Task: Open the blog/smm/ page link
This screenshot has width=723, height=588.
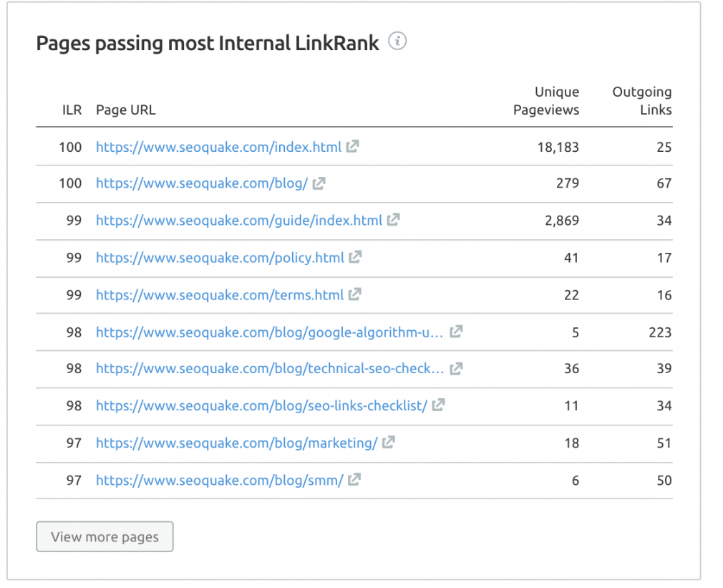Action: (x=220, y=481)
